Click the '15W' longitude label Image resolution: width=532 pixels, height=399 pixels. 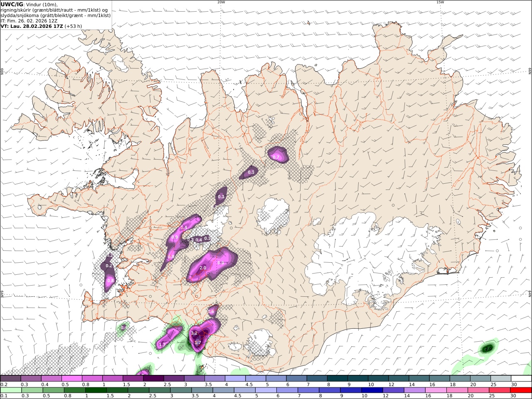(x=440, y=2)
